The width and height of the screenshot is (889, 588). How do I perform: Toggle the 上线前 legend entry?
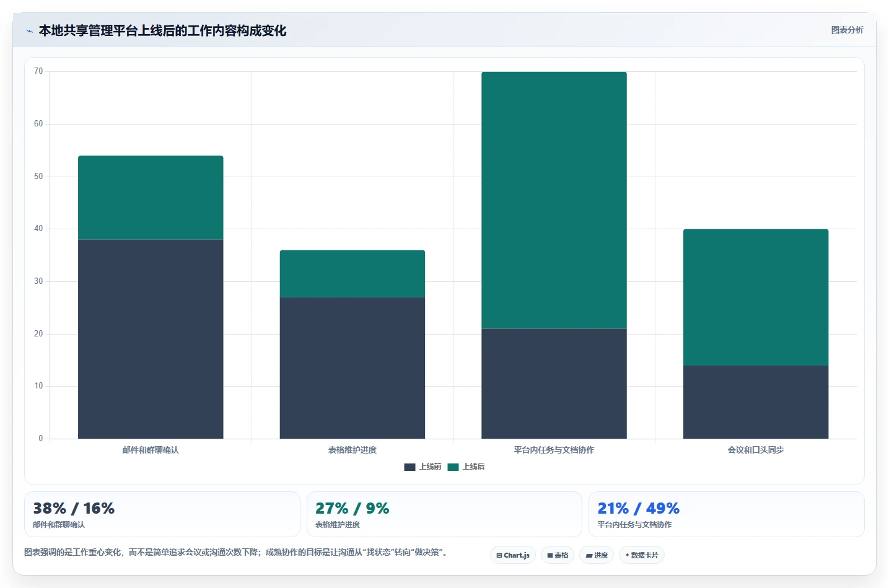click(x=423, y=467)
